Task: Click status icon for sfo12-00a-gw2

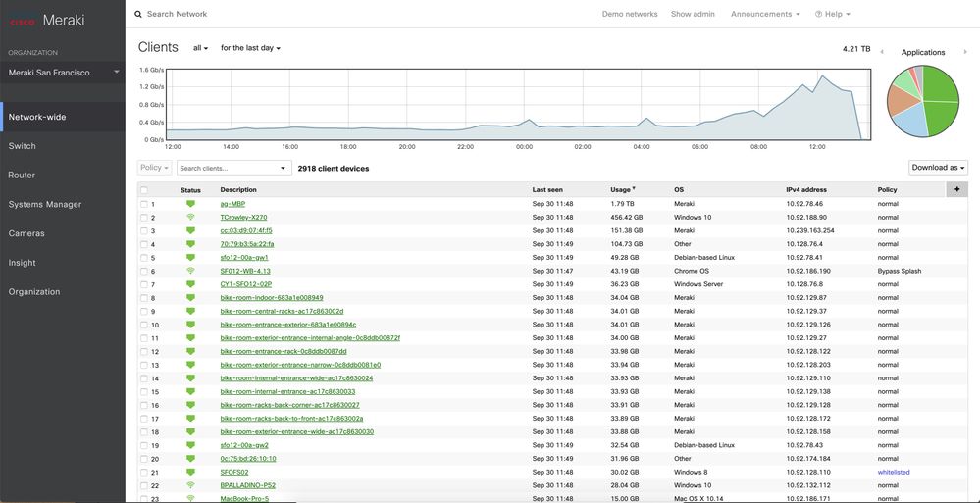Action: pyautogui.click(x=190, y=445)
